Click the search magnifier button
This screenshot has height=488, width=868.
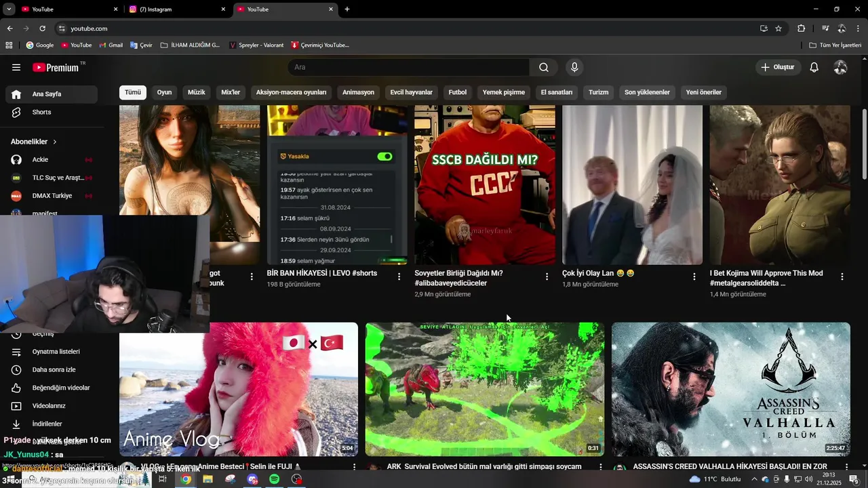pos(544,67)
